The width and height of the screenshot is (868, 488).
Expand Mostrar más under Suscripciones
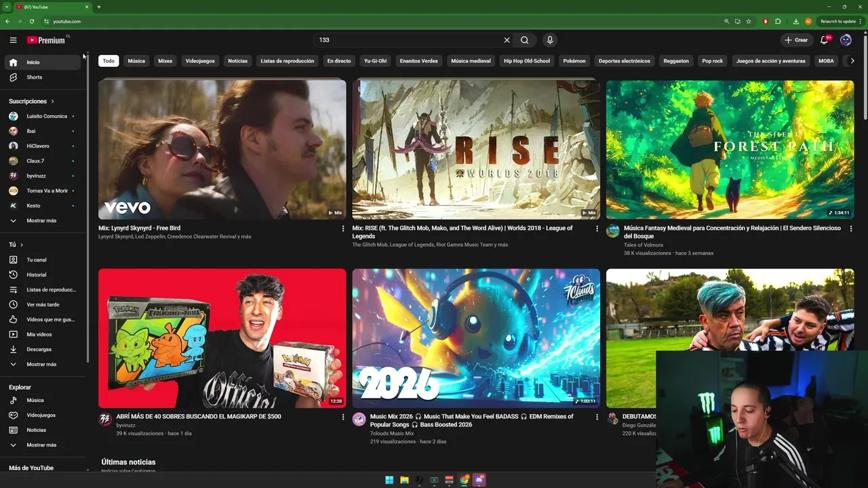tap(44, 220)
